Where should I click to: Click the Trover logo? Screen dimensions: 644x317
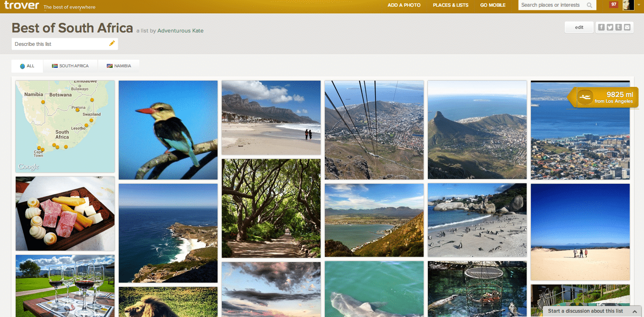tap(21, 6)
